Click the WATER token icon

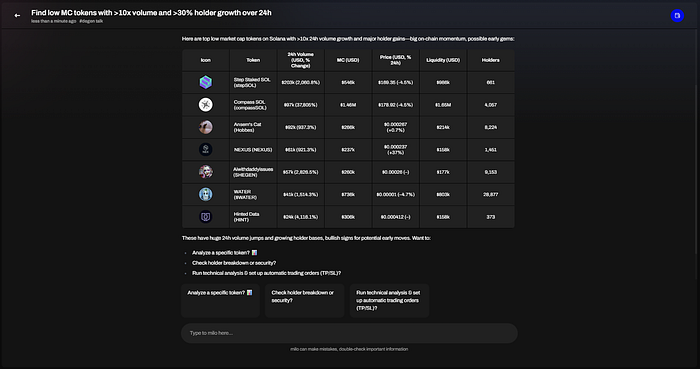coord(205,194)
